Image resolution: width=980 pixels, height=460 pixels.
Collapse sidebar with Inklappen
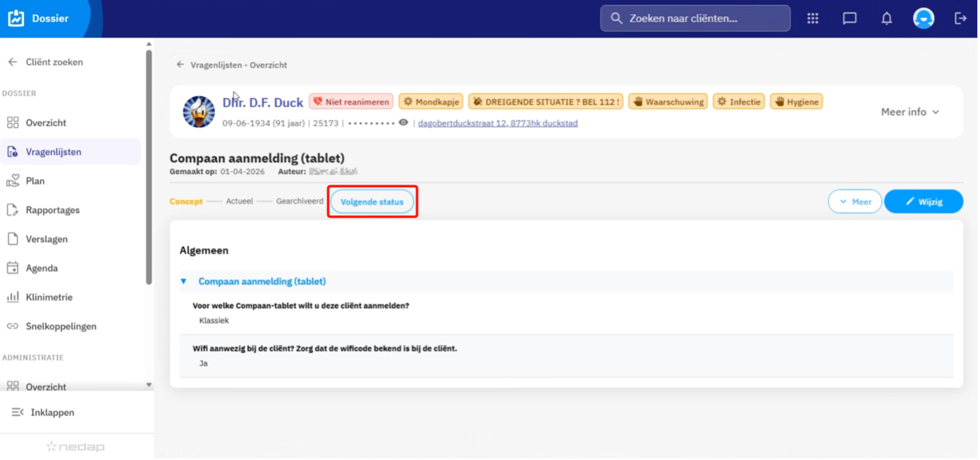[x=43, y=412]
